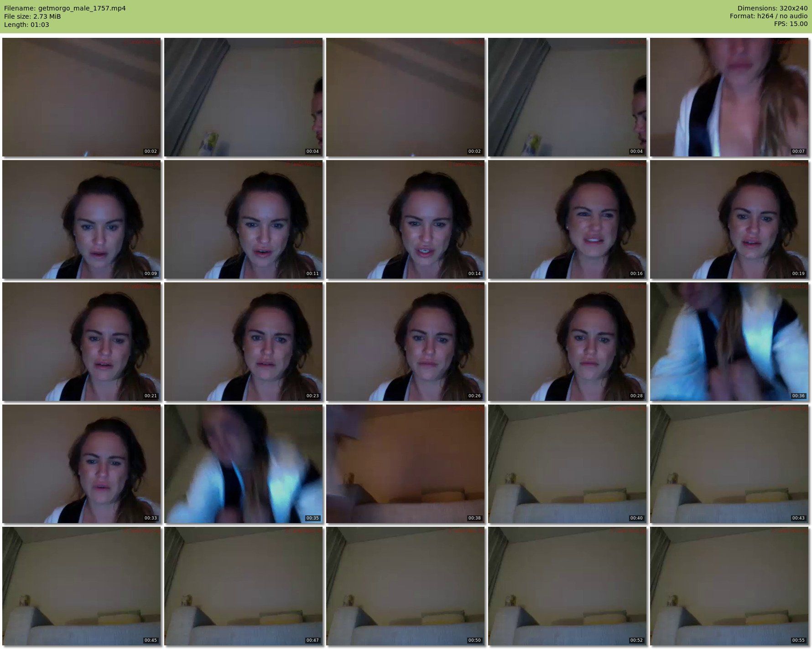Click the thumbnail stamped 00:21
Screen dimensions: 812x649
coord(81,342)
